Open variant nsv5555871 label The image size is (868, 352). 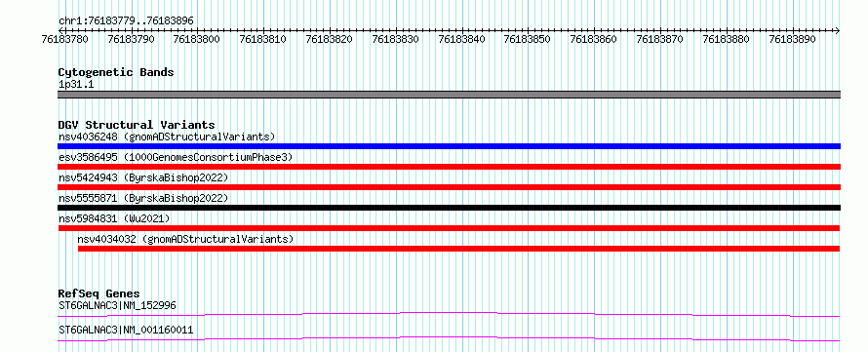pyautogui.click(x=143, y=198)
